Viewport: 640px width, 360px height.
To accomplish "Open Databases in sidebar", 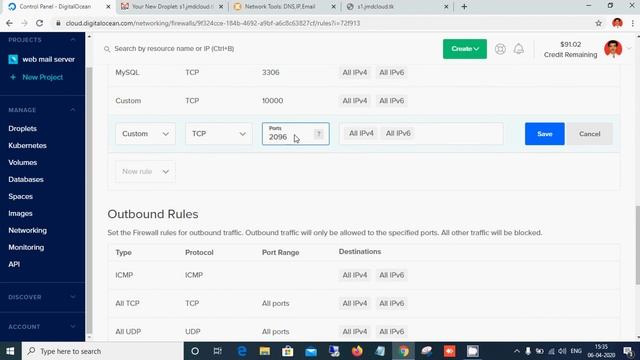I will coord(26,180).
